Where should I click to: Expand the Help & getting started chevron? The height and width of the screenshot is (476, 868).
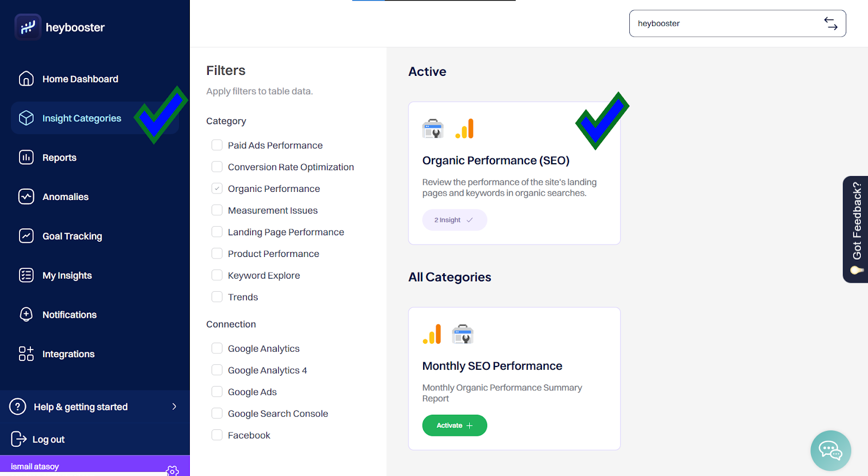174,407
